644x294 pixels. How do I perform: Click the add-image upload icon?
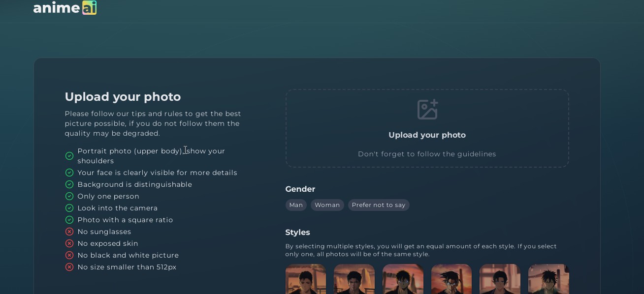point(427,109)
